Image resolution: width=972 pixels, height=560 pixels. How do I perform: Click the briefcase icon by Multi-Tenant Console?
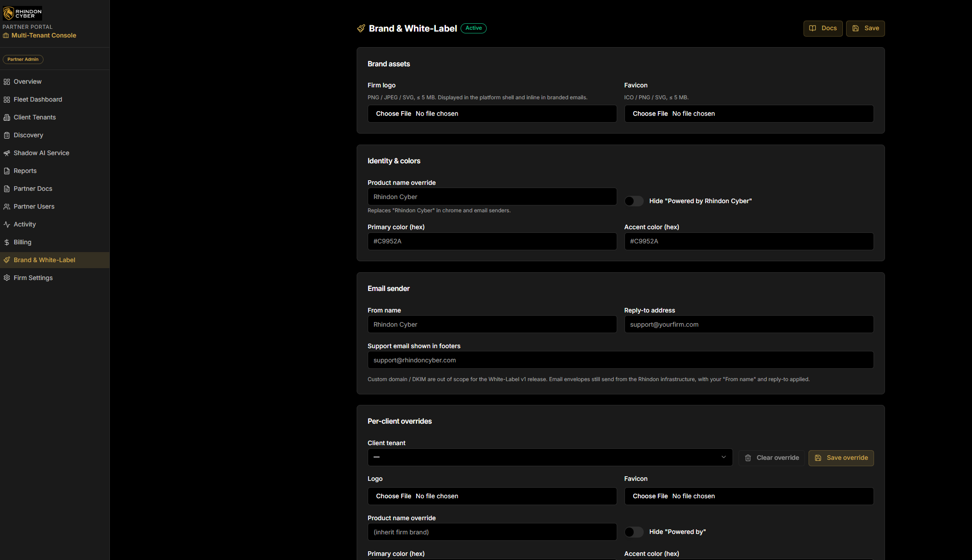pos(6,36)
